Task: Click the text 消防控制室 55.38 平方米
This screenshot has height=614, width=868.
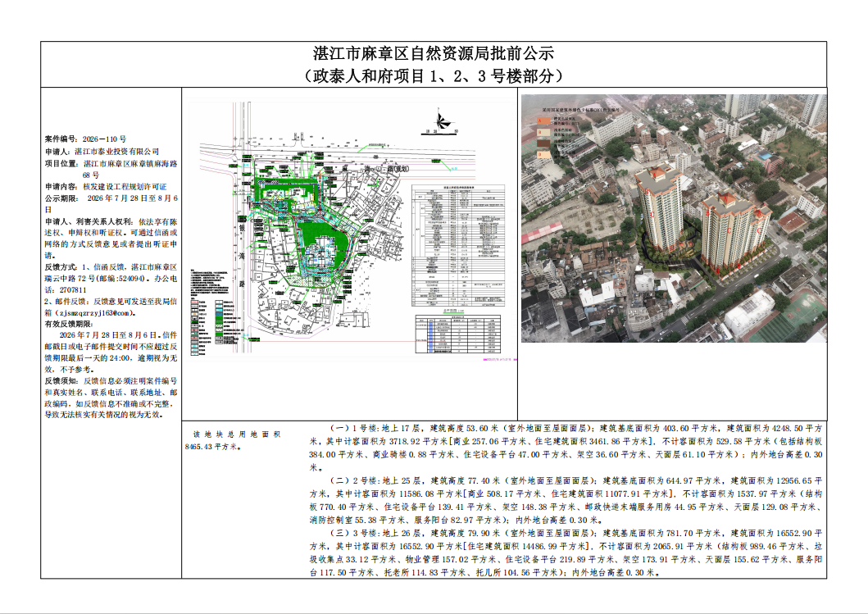Action: pos(357,520)
